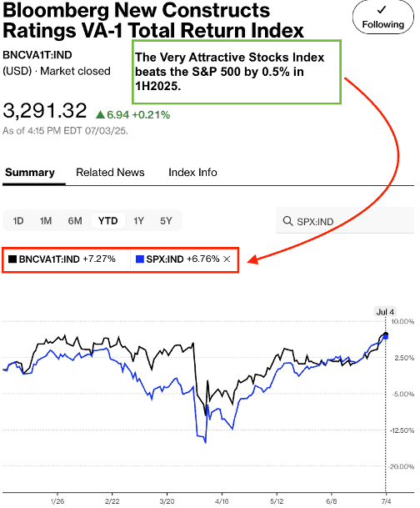The height and width of the screenshot is (508, 420).
Task: Select the YTD chart range
Action: pos(108,221)
